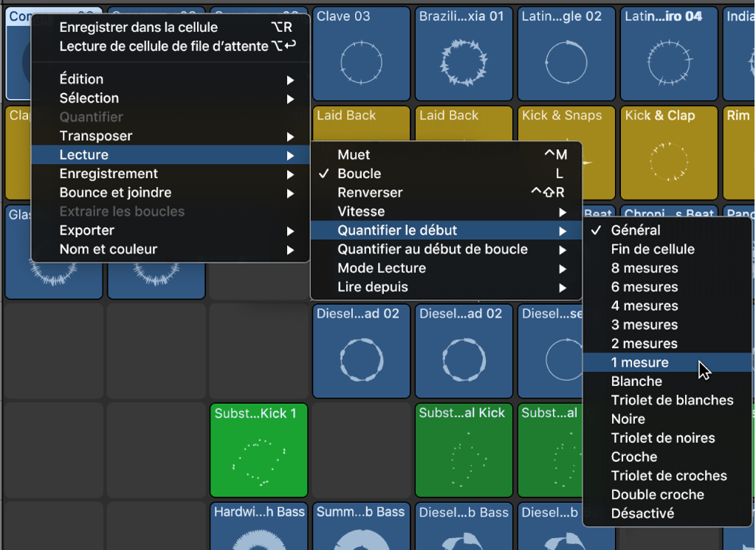The width and height of the screenshot is (756, 550).
Task: Choose Désactivé to turn off quantization
Action: 642,513
